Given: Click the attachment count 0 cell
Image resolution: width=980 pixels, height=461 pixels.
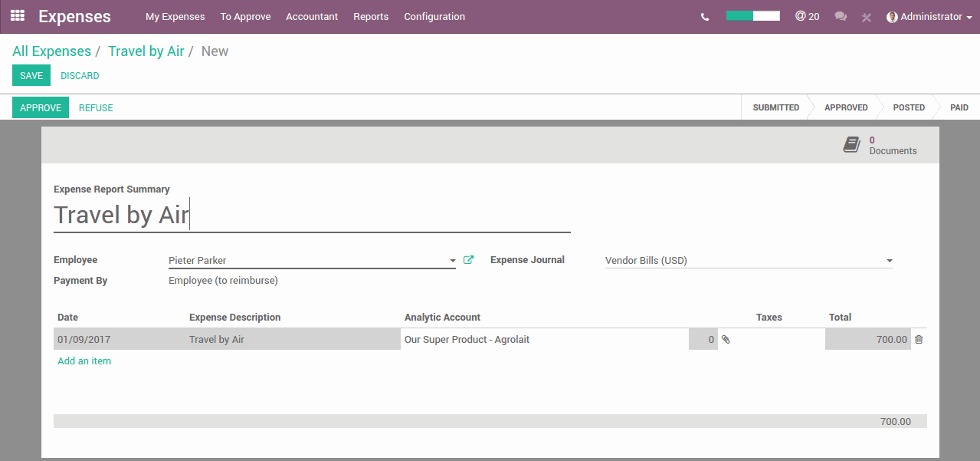Looking at the screenshot, I should pos(703,339).
